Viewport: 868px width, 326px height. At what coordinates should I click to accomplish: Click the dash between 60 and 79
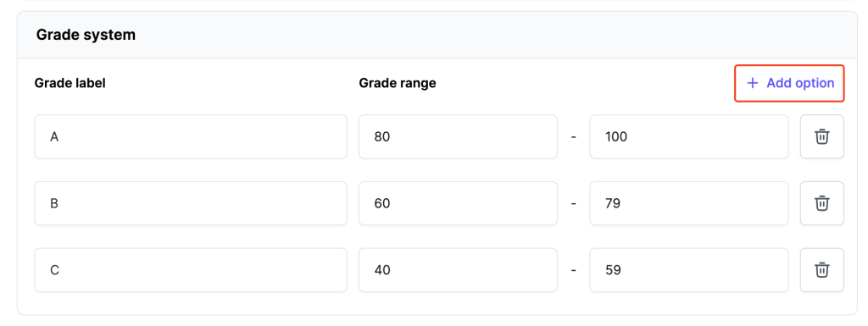coord(574,204)
